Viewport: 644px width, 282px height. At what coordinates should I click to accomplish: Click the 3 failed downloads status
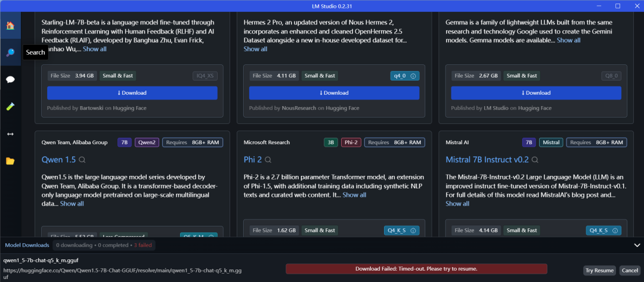click(142, 246)
